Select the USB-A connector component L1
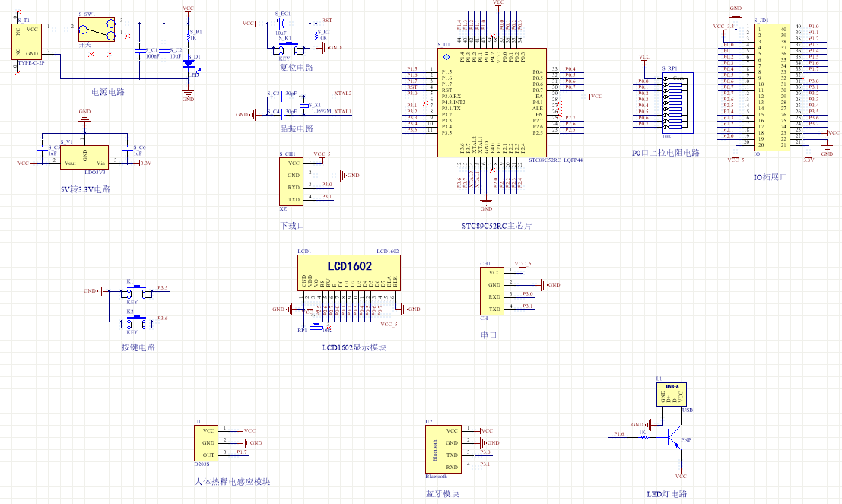Screen dimensions: 842x504 pyautogui.click(x=672, y=395)
